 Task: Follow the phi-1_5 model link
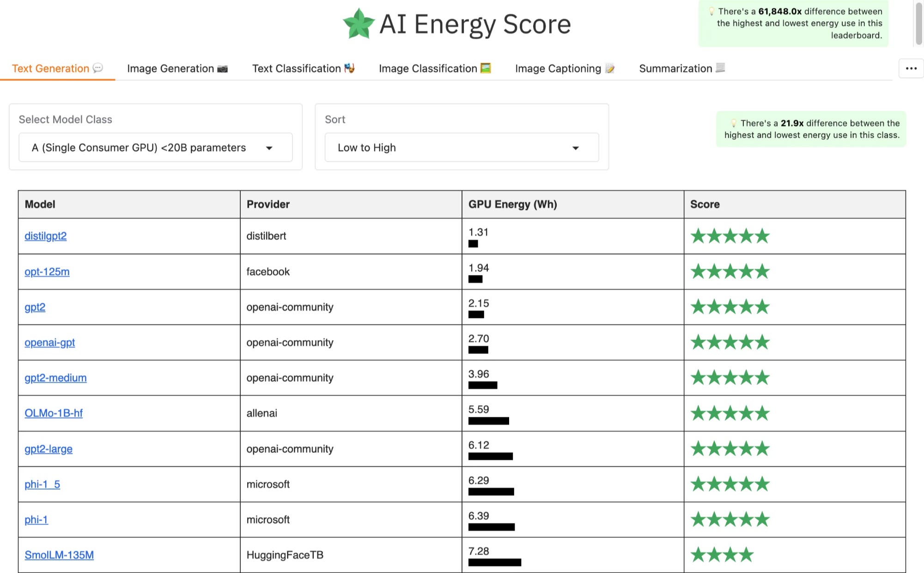(42, 484)
